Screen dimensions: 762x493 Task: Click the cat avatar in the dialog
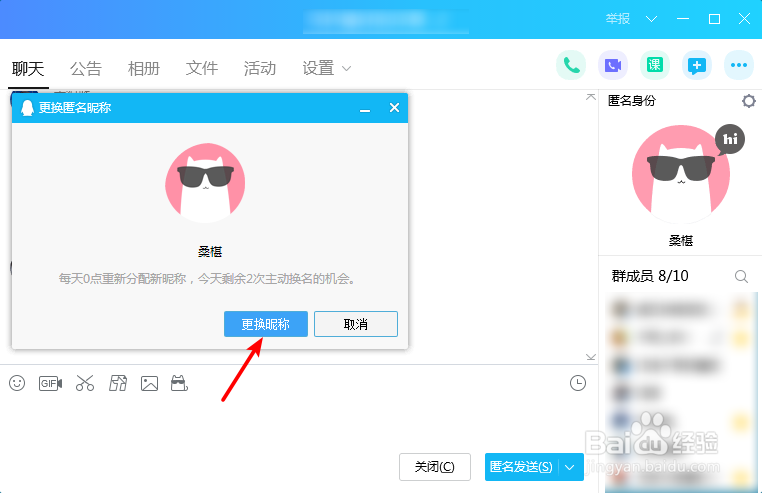pos(205,183)
